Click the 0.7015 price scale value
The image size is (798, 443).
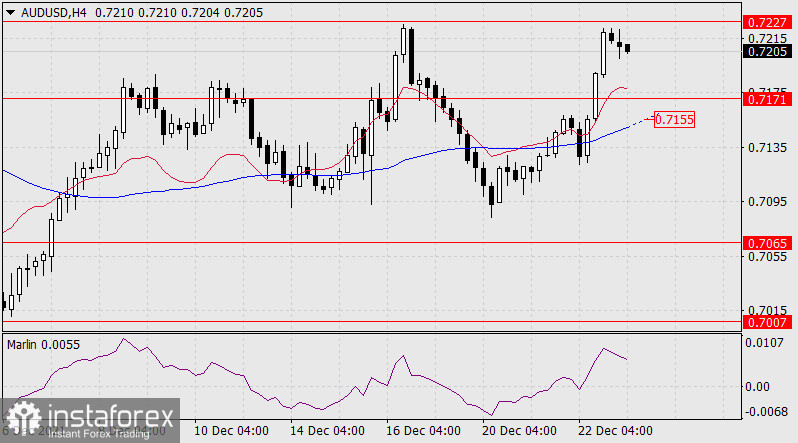pos(767,310)
